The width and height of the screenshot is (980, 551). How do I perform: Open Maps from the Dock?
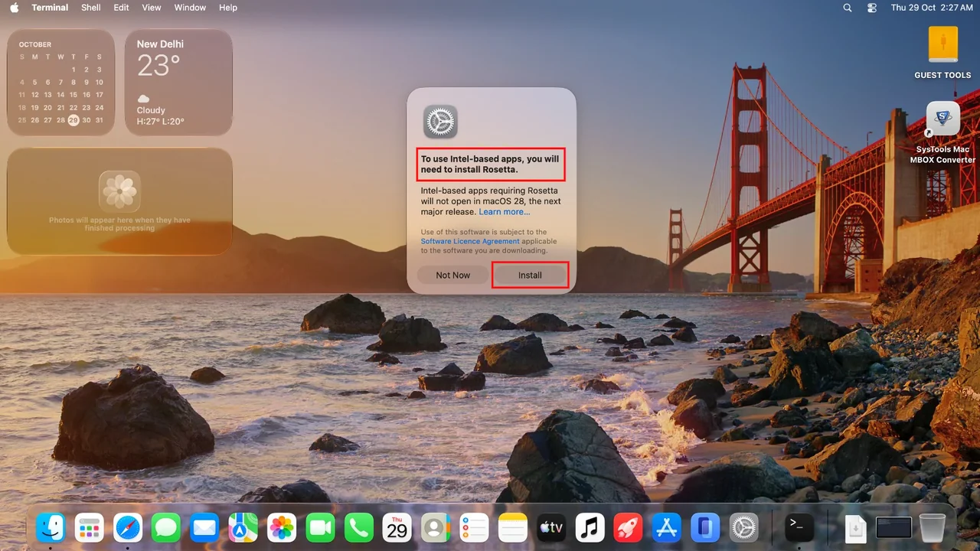(x=243, y=527)
